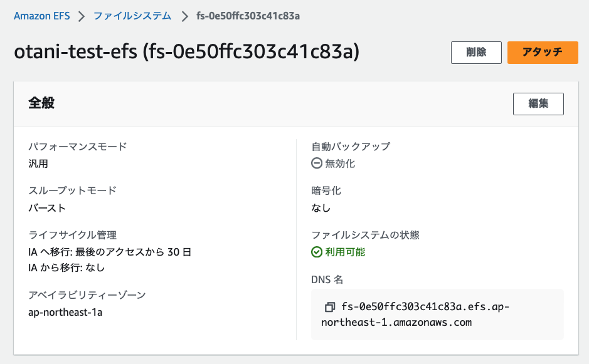Click the chevron after Amazon EFS breadcrumb
This screenshot has width=589, height=364.
82,16
